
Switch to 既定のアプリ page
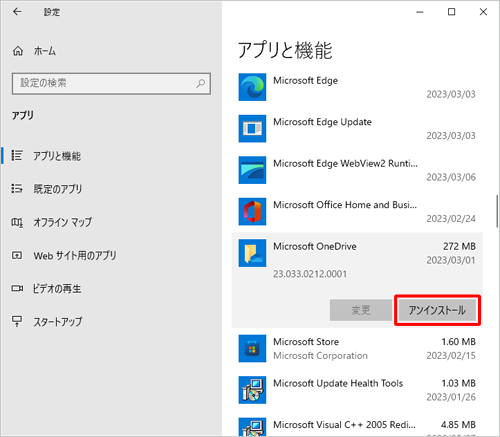click(x=58, y=189)
